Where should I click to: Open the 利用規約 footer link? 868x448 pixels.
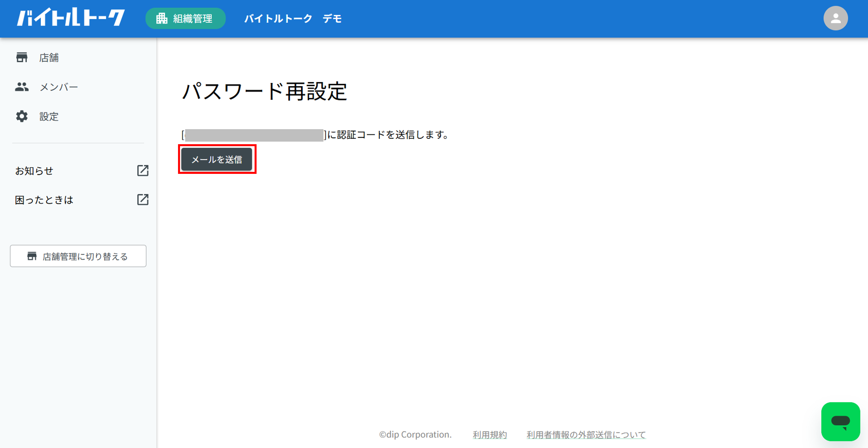coord(490,435)
